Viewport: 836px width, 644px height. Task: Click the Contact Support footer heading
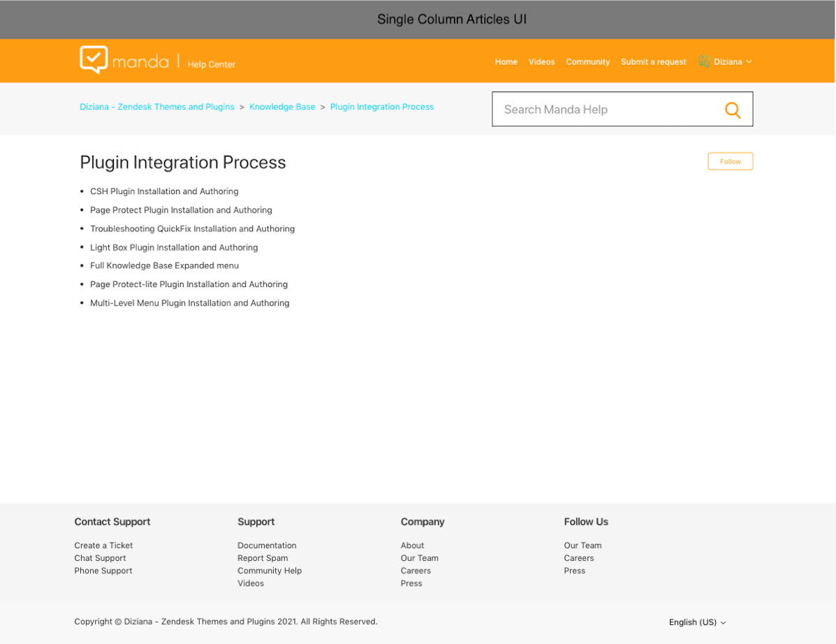[x=112, y=522]
